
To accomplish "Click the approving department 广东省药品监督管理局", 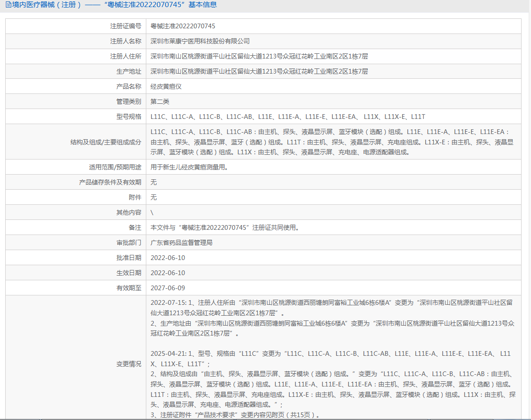I will point(182,243).
